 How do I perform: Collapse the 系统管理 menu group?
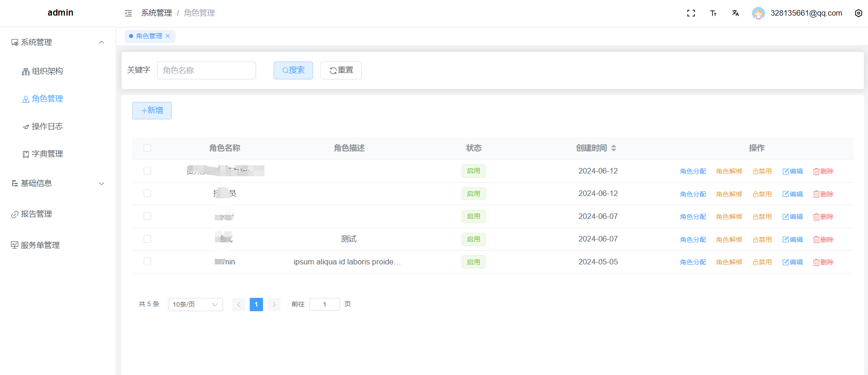pos(101,42)
